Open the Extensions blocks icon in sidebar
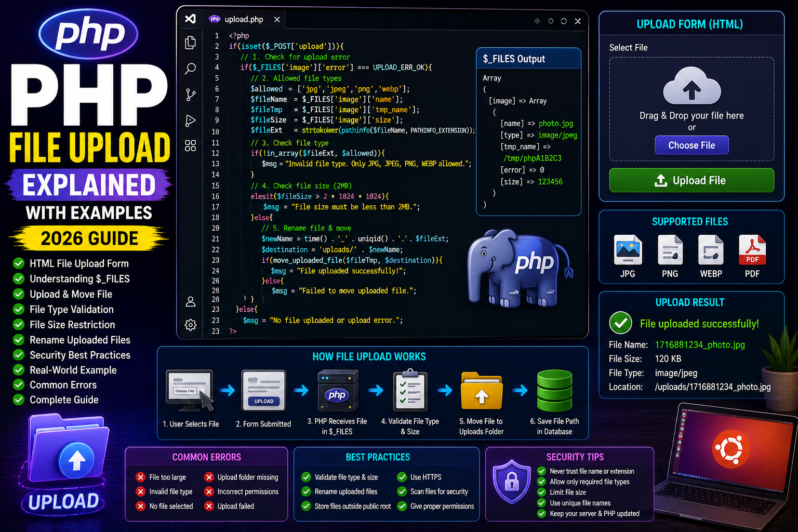Image resolution: width=798 pixels, height=532 pixels. [191, 145]
